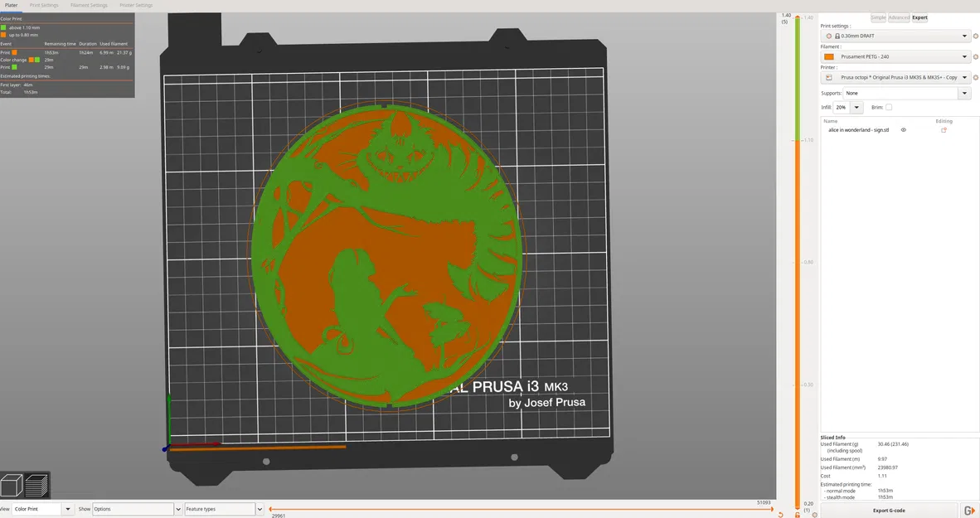Screen dimensions: 980x518
Task: Open layer slider settings cog icon
Action: [x=814, y=514]
